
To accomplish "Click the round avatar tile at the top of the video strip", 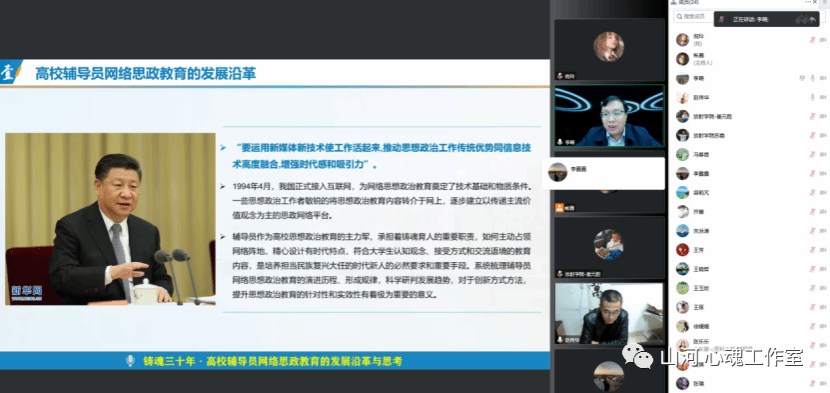I will [609, 47].
